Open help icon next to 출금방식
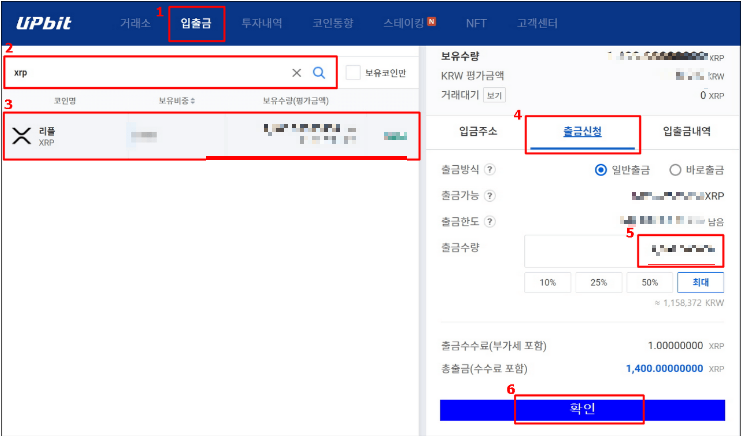 [x=490, y=170]
